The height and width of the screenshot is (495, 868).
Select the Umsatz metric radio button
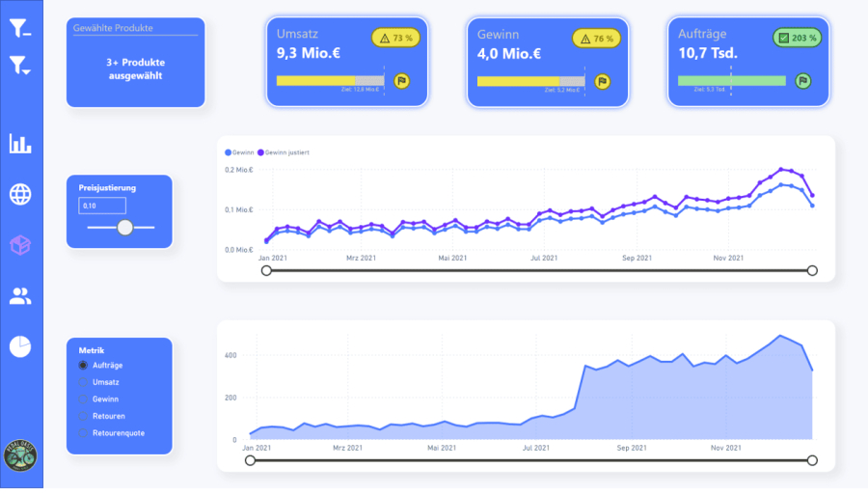tap(84, 382)
